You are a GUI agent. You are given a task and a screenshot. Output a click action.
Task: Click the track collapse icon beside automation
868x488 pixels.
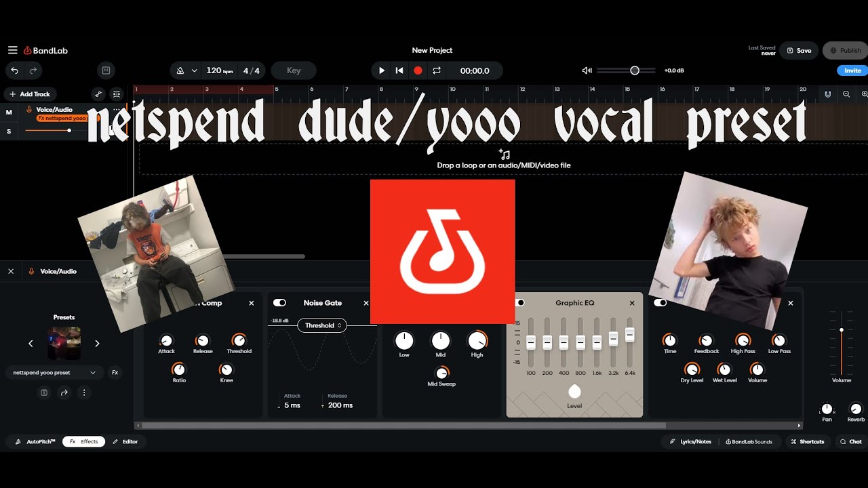(117, 94)
